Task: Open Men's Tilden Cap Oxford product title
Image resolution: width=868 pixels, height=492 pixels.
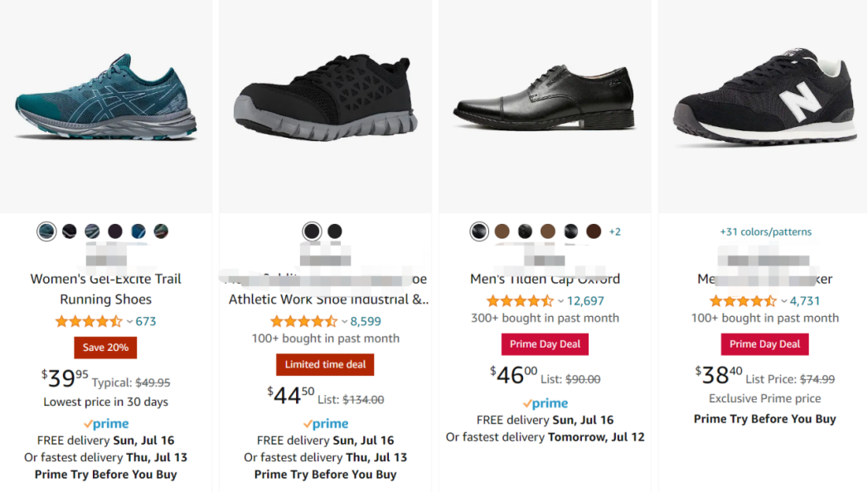Action: (545, 279)
